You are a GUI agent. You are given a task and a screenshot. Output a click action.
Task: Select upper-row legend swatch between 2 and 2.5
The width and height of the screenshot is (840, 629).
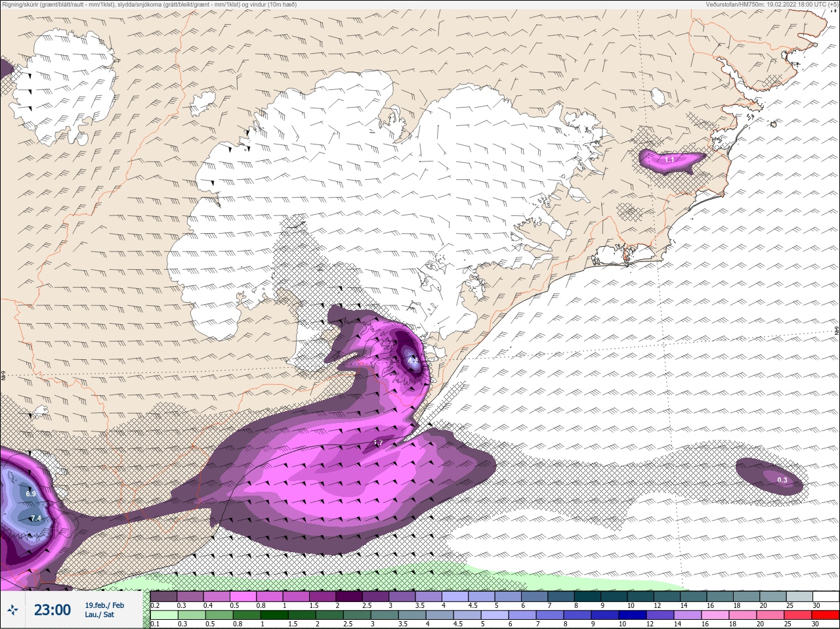coord(350,597)
